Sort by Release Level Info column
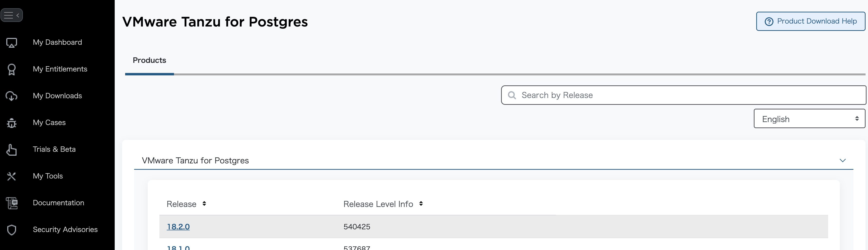This screenshot has height=250, width=868. click(421, 204)
